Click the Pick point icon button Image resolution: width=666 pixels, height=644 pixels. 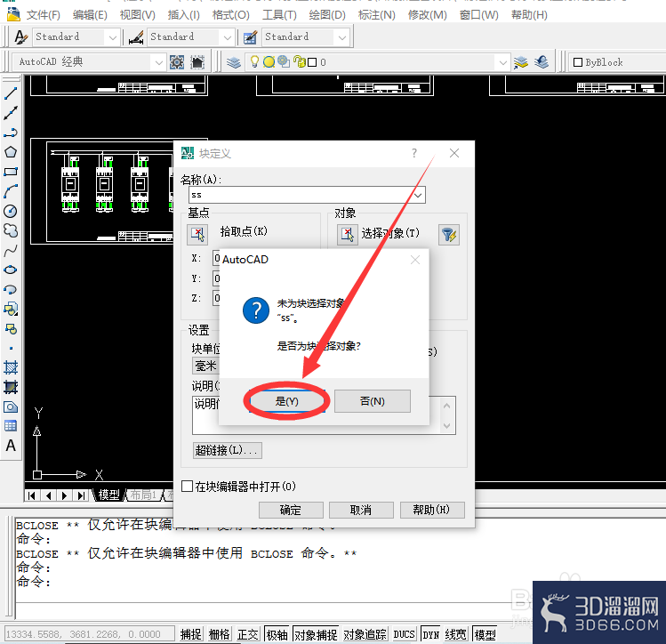click(197, 235)
